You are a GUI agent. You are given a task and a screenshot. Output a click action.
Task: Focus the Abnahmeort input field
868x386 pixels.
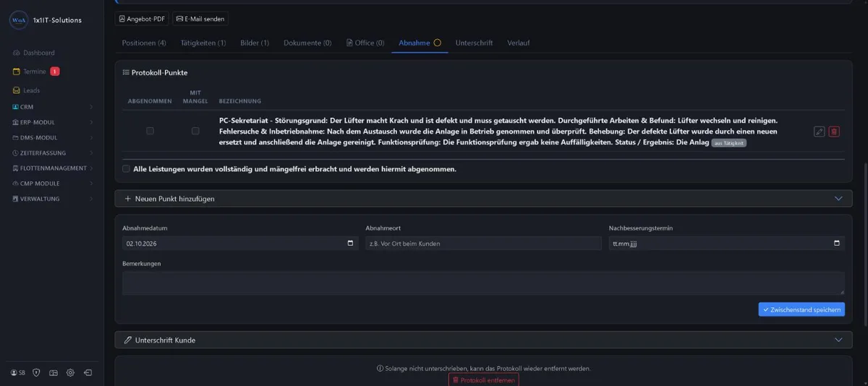pos(483,244)
